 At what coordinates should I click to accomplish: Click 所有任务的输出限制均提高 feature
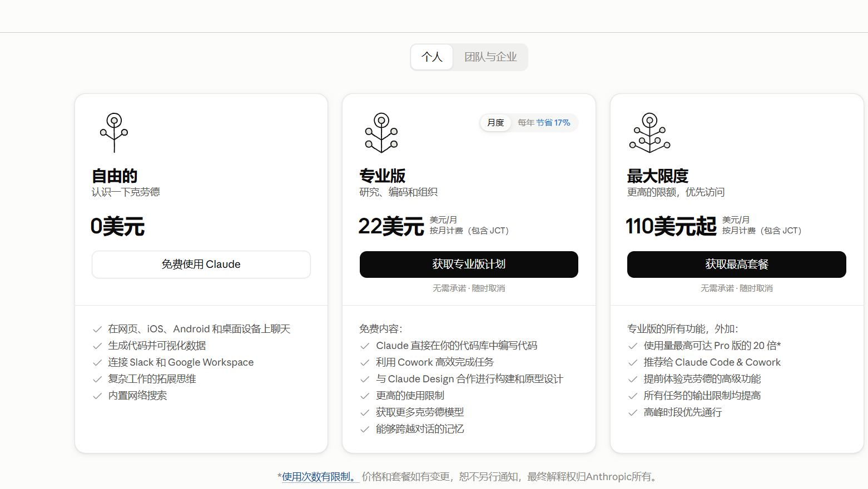click(x=702, y=396)
